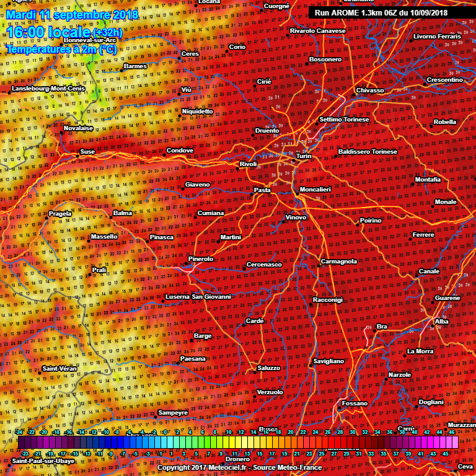Pick the yellow legend swatch under 10
The image size is (476, 476).
[232, 442]
